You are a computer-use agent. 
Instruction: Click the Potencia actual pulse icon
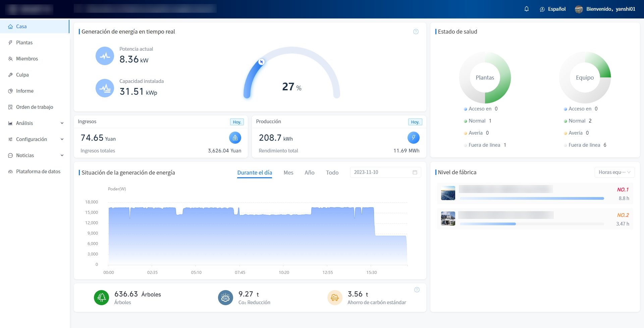105,56
